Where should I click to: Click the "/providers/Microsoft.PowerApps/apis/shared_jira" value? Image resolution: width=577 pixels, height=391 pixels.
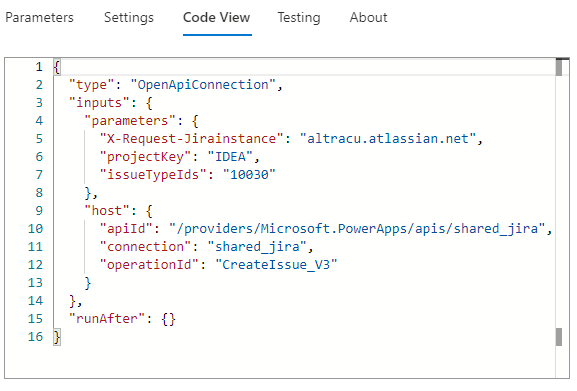click(357, 229)
